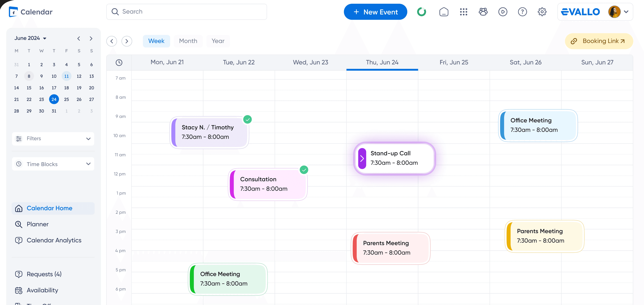Open Calendar Home in sidebar

53,208
